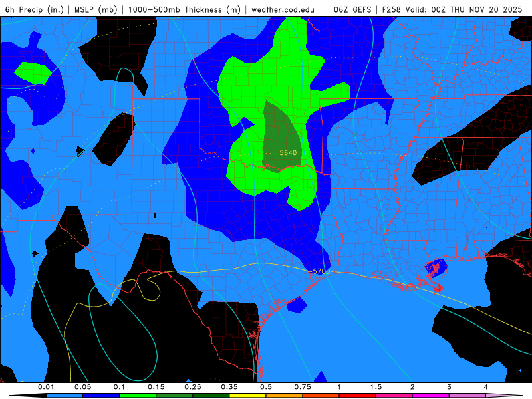Click the 1 legend value
The width and height of the screenshot is (532, 399).
point(339,387)
